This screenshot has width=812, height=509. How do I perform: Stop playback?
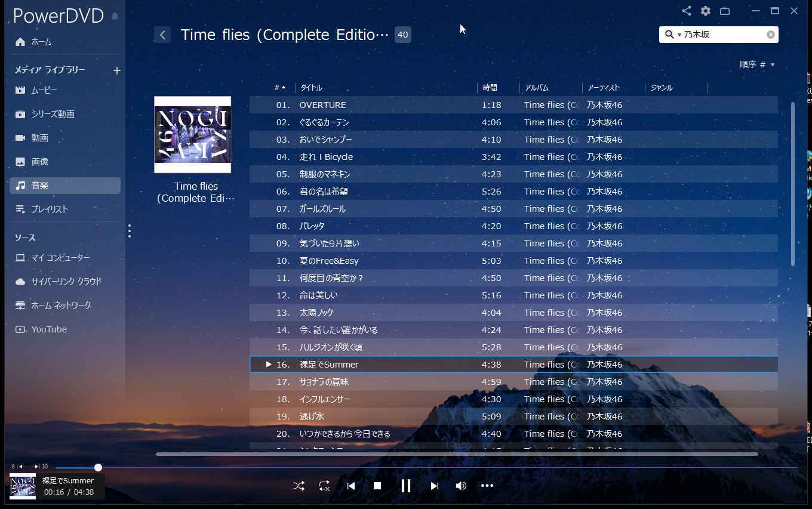point(377,486)
